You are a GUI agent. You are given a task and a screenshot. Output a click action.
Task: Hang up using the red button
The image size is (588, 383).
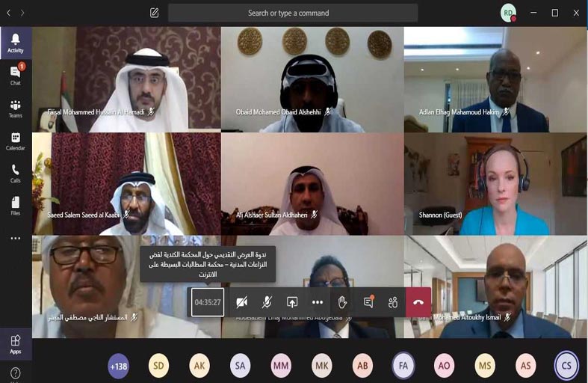tap(418, 302)
